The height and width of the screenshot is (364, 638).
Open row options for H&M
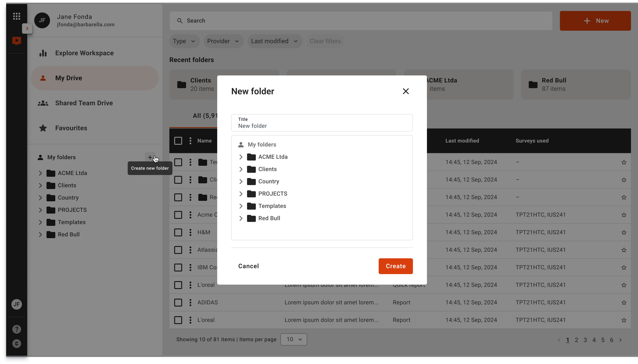[190, 232]
